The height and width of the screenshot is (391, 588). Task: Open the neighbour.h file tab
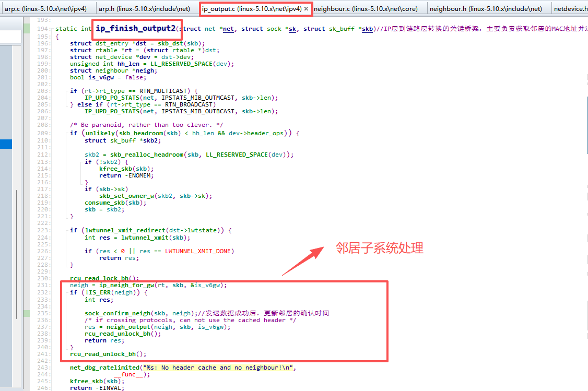tap(486, 9)
